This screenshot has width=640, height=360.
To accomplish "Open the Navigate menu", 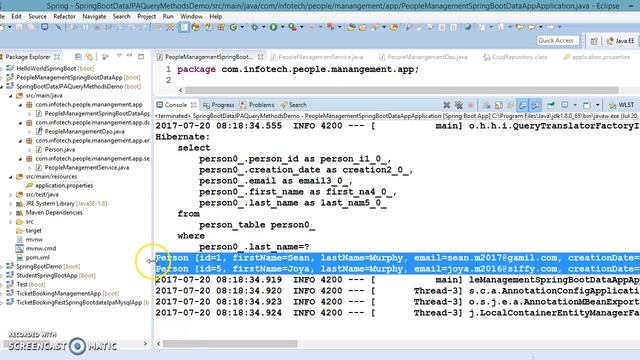I will pos(94,16).
